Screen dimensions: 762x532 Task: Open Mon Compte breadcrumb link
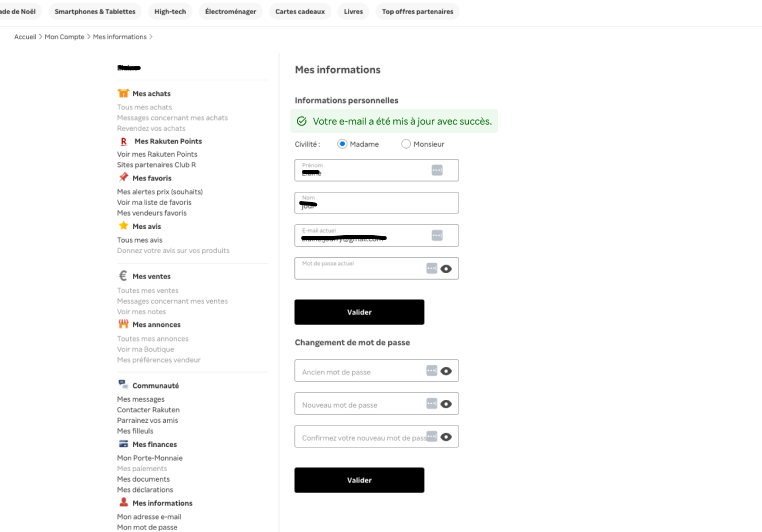pyautogui.click(x=64, y=37)
